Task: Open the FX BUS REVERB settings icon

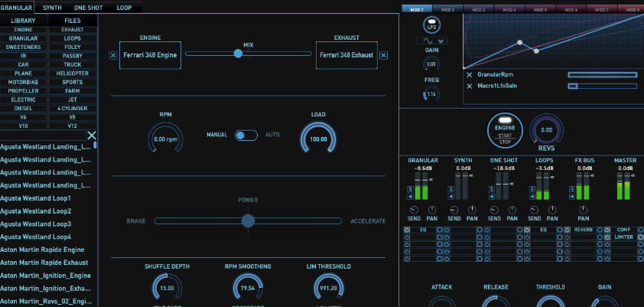Action: pyautogui.click(x=600, y=230)
